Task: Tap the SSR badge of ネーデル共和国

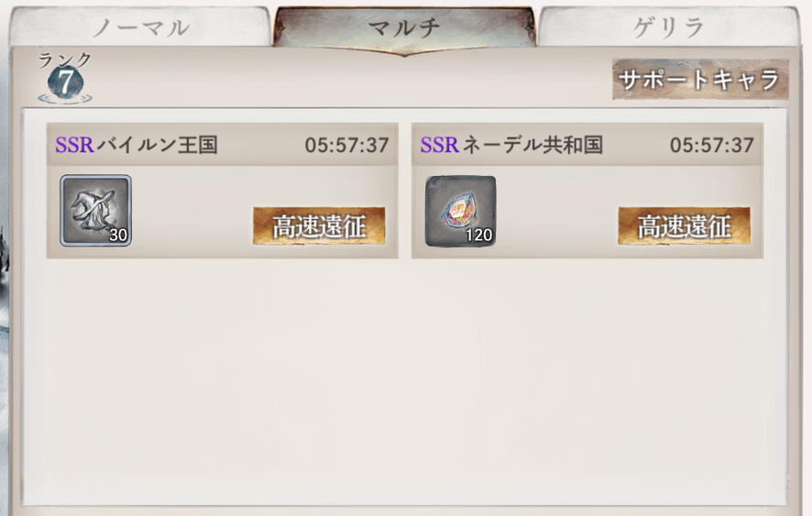Action: 440,145
